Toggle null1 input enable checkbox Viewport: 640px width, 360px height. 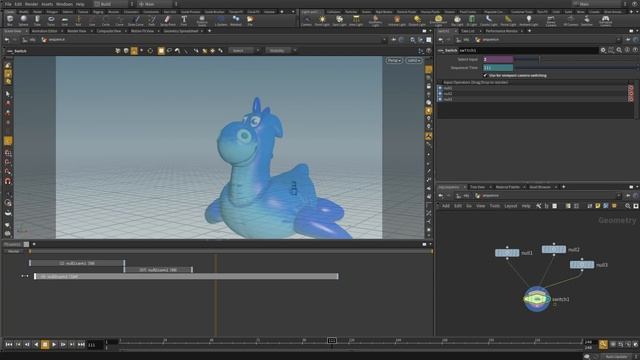click(440, 88)
